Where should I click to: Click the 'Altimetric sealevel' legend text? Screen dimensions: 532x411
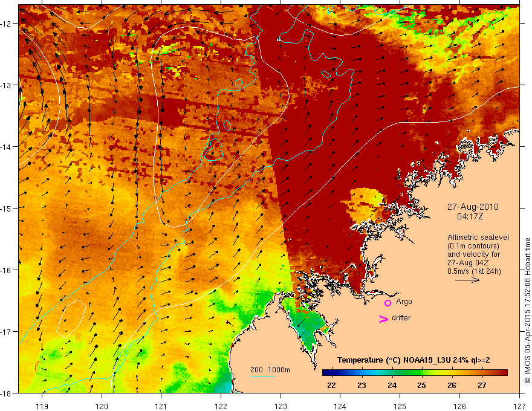coord(478,238)
